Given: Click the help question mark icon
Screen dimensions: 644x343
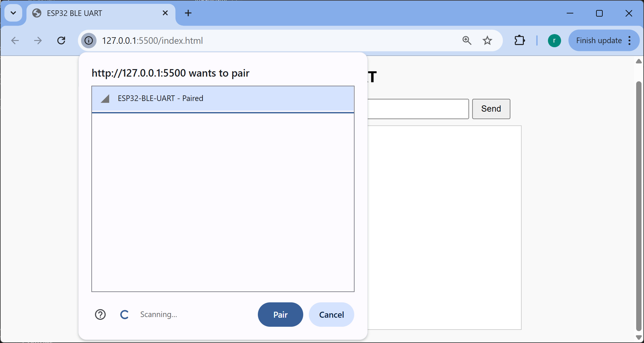Looking at the screenshot, I should pos(100,315).
